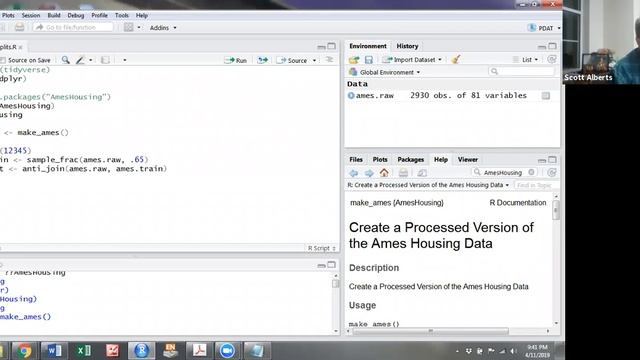View the ames.raw data table icon
This screenshot has width=640, height=360.
[546, 96]
